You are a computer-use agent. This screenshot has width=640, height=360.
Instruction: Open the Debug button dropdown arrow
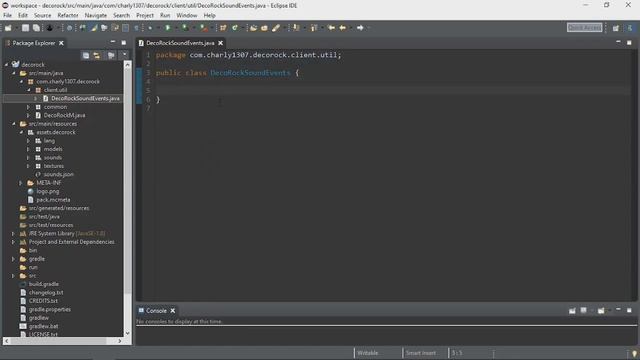(158, 28)
